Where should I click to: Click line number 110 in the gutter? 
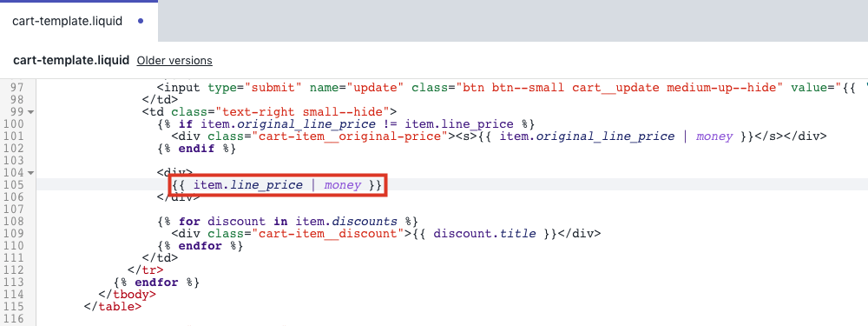click(14, 246)
